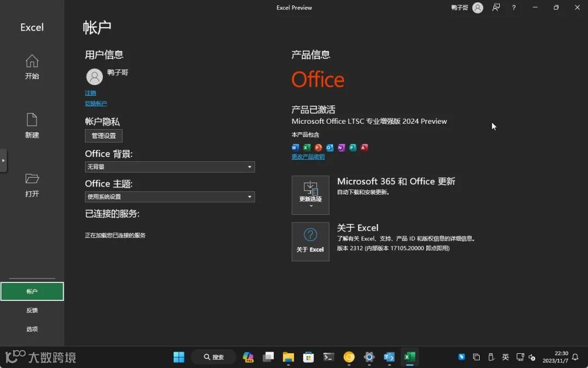
Task: Click the 正在加载您已连接的服务 text
Action: (x=115, y=235)
